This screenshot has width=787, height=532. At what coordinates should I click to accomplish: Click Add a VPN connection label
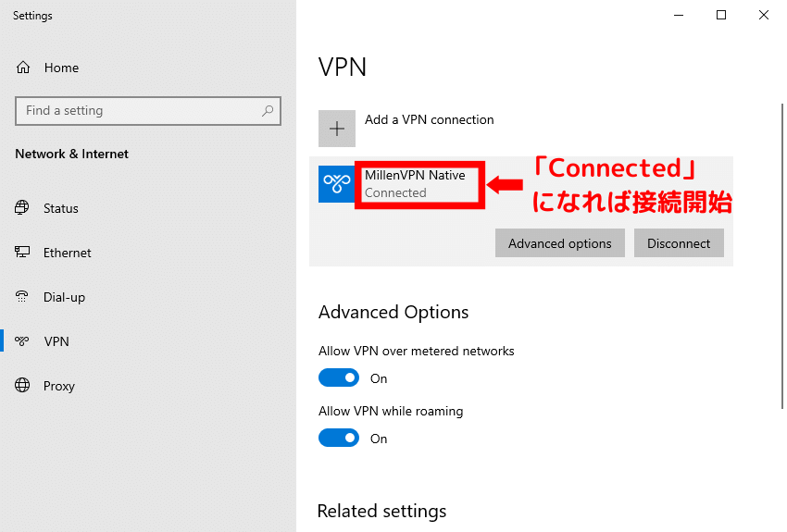[x=430, y=119]
